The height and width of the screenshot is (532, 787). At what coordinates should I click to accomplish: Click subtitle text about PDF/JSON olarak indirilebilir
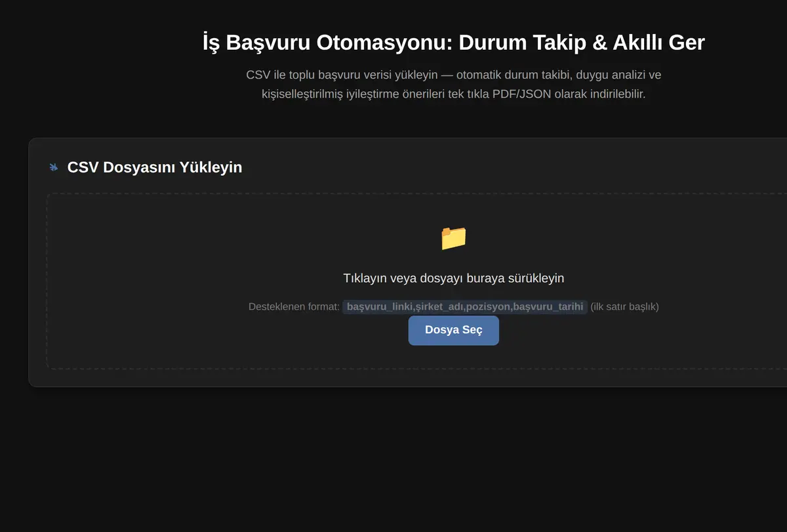pos(454,85)
